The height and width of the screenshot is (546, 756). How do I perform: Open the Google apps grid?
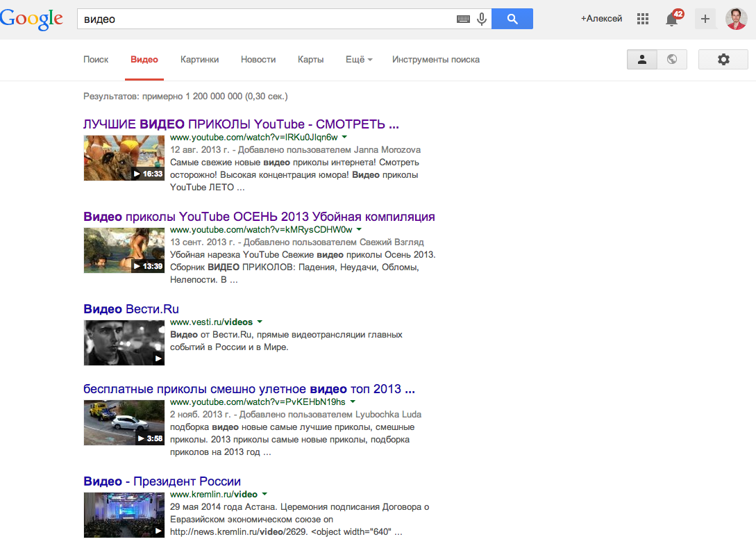pyautogui.click(x=643, y=19)
